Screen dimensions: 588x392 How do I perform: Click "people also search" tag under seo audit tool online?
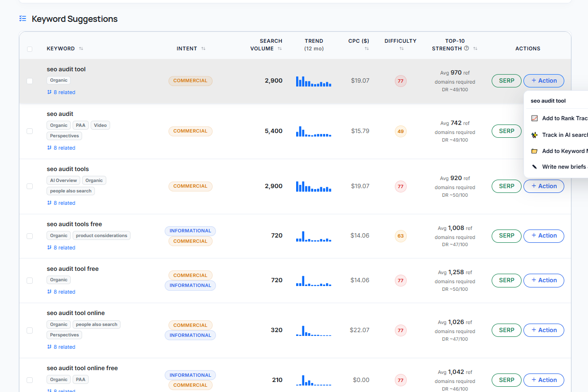[96, 325]
